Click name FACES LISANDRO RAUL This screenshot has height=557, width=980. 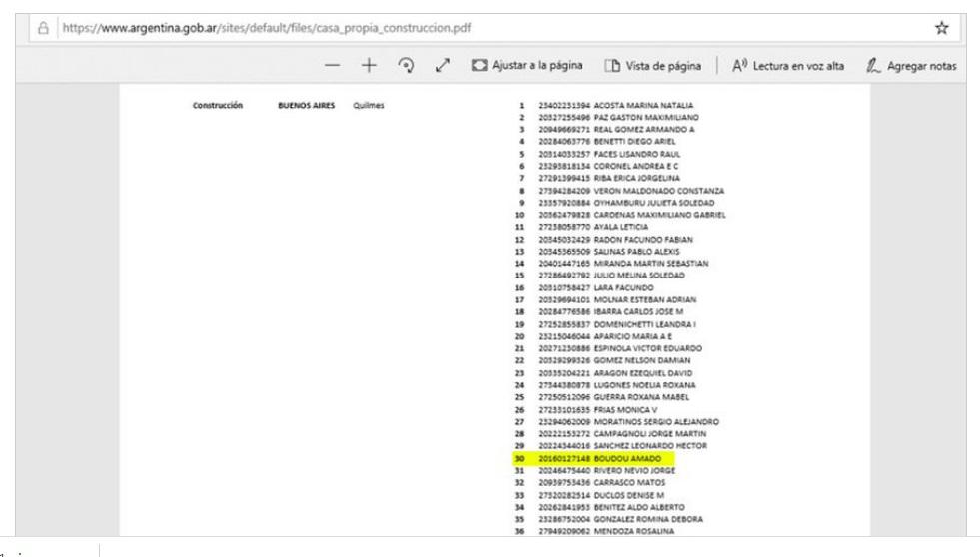click(x=637, y=155)
